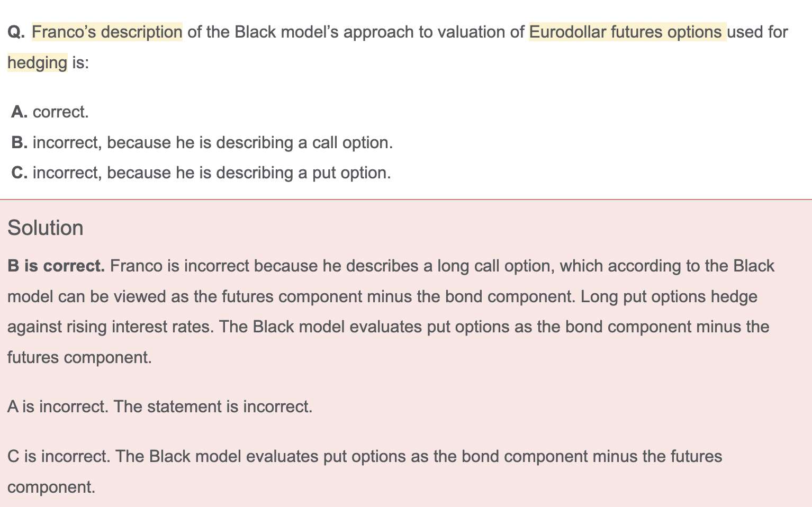The image size is (812, 507).
Task: Click the bold "B is correct." text
Action: (56, 266)
